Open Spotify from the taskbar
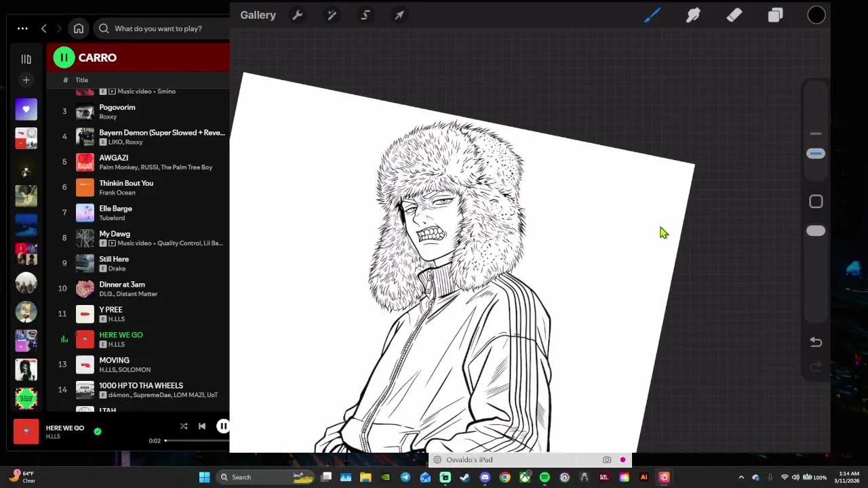 click(x=545, y=477)
